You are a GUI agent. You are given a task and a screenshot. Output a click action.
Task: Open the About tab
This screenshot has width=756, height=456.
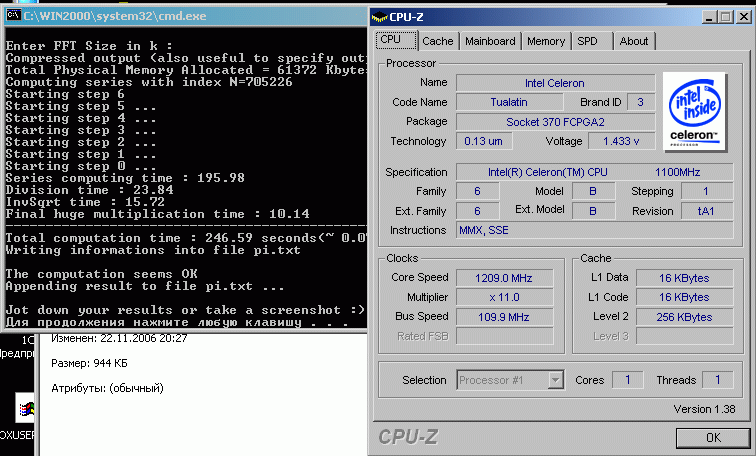pos(634,41)
